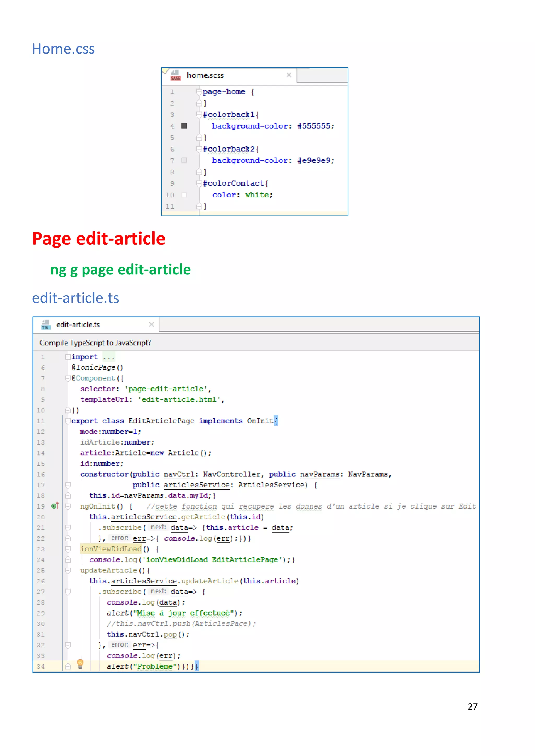Close the home.scss editor tab
The image size is (535, 756).
pyautogui.click(x=289, y=75)
